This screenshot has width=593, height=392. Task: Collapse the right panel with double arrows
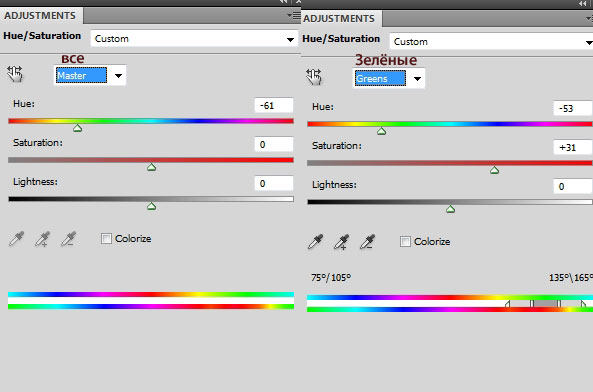point(582,3)
